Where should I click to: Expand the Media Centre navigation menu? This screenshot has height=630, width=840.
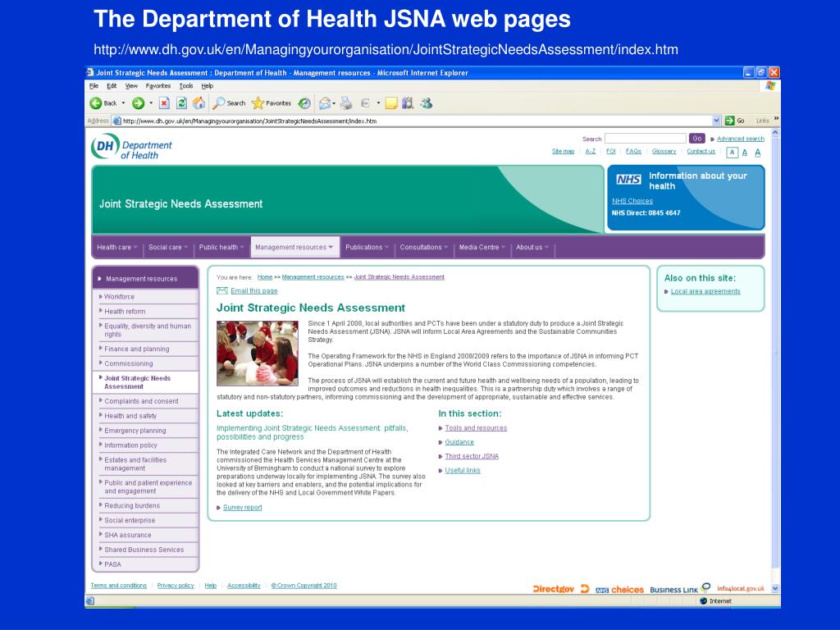[x=482, y=247]
